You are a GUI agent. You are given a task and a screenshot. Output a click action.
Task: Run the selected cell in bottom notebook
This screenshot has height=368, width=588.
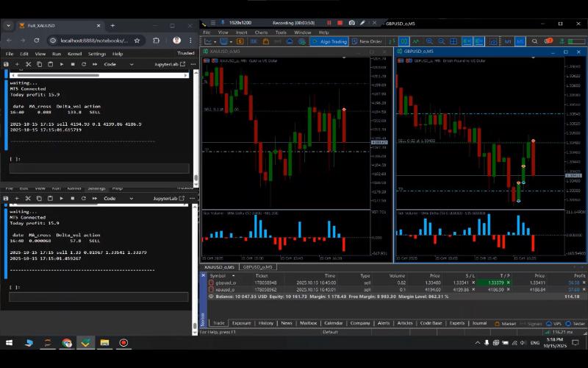click(x=62, y=198)
